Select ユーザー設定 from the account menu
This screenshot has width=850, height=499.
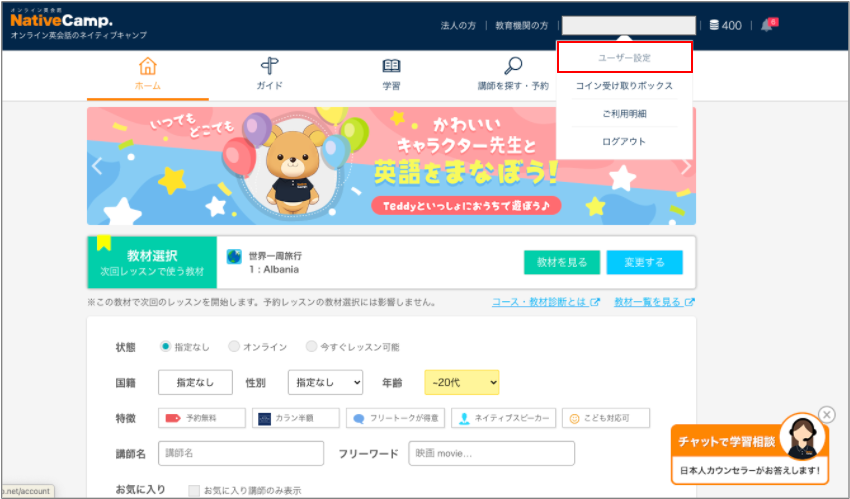click(624, 58)
